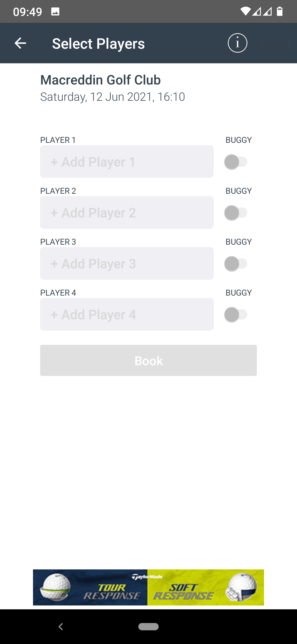This screenshot has height=644, width=297.
Task: Tap Add Player 1 field
Action: click(127, 162)
